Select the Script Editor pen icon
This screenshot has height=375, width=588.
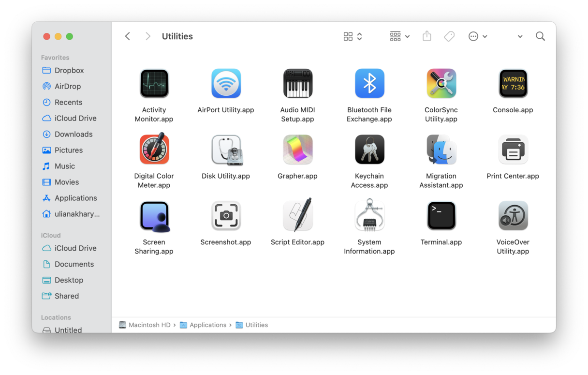click(x=298, y=214)
